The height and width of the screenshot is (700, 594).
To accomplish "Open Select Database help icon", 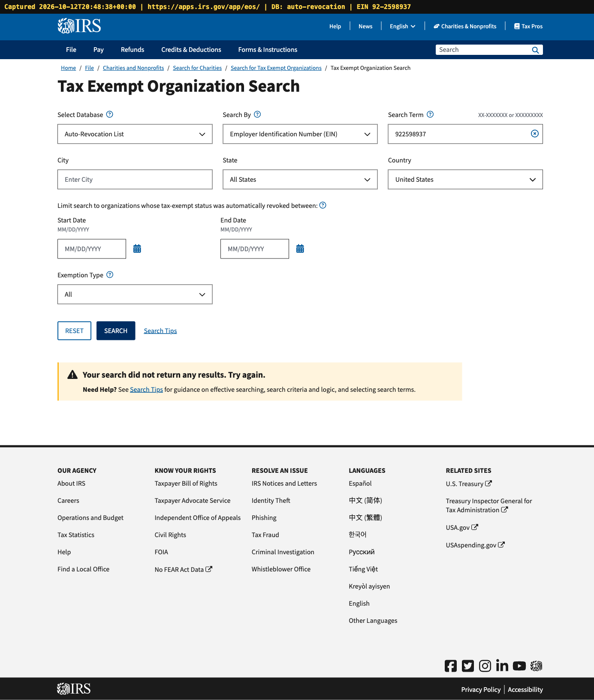I will click(x=110, y=114).
